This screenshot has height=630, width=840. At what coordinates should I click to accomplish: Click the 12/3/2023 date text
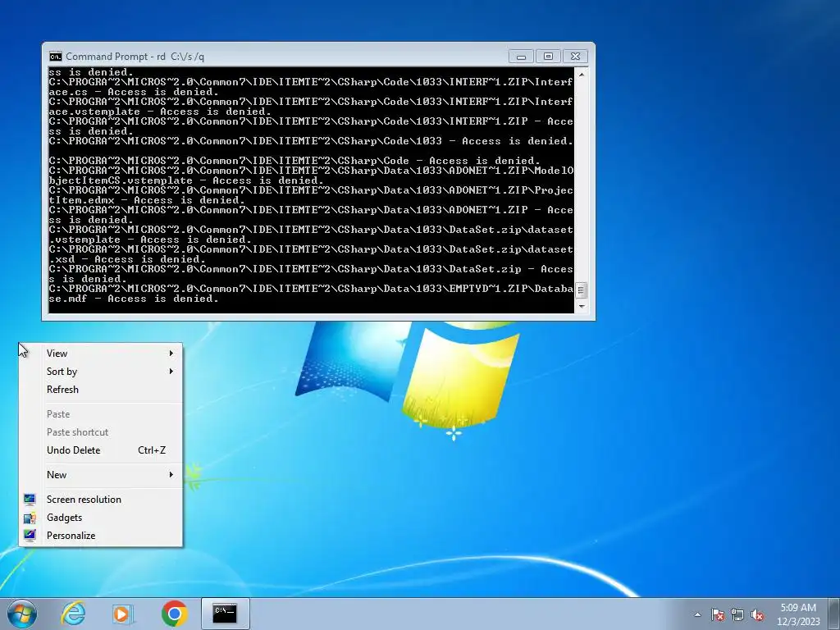[x=798, y=622]
